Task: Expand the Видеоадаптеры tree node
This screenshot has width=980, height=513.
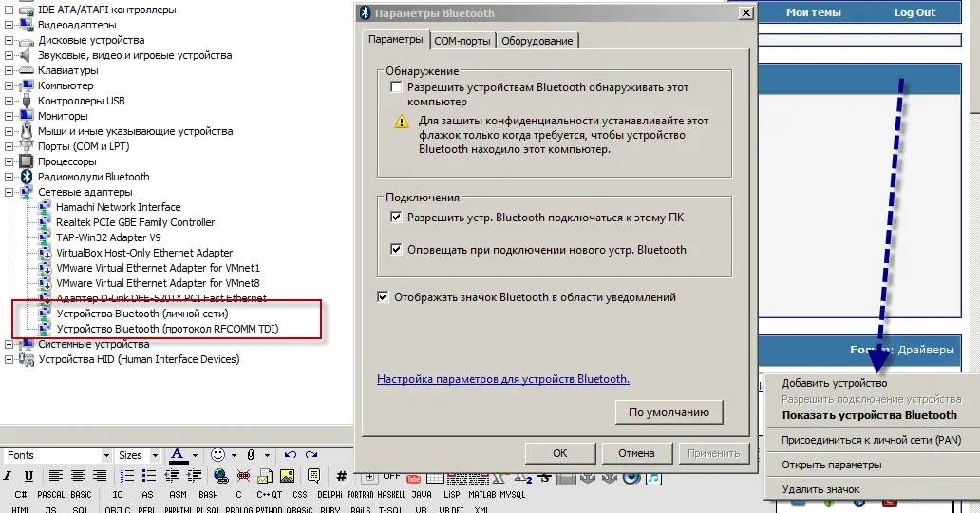Action: point(9,25)
